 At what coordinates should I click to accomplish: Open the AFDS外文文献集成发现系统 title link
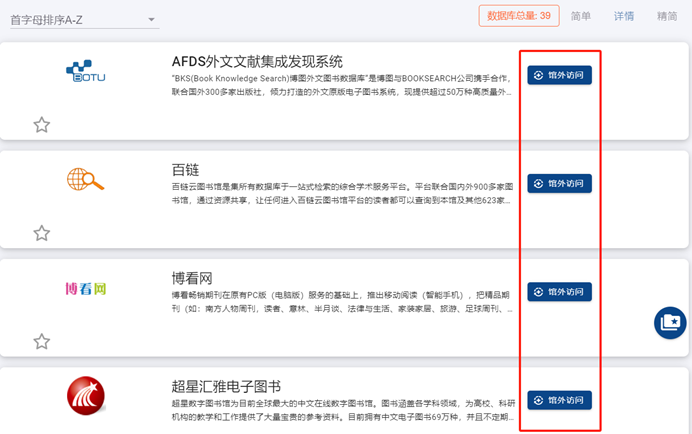pyautogui.click(x=257, y=61)
